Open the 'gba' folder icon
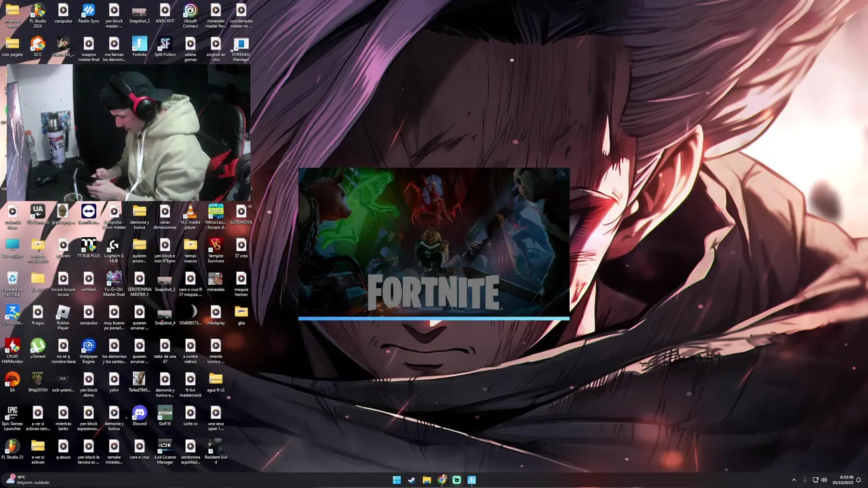 click(241, 315)
